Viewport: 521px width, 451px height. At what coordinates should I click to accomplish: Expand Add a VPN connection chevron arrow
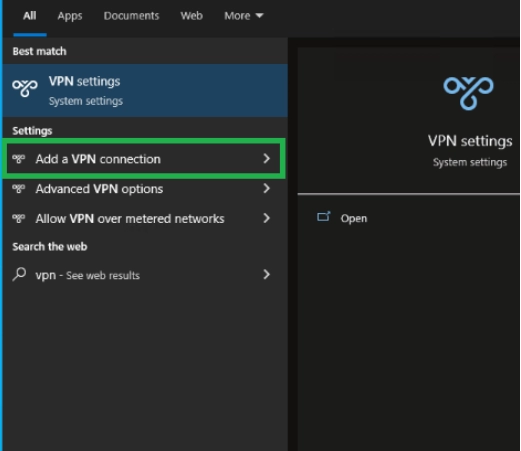(x=266, y=159)
